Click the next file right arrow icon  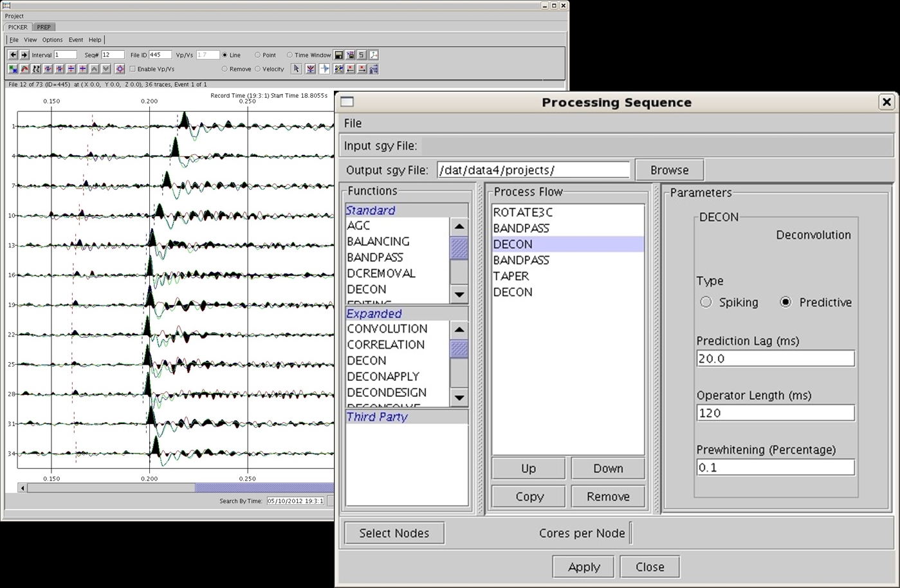pos(24,55)
